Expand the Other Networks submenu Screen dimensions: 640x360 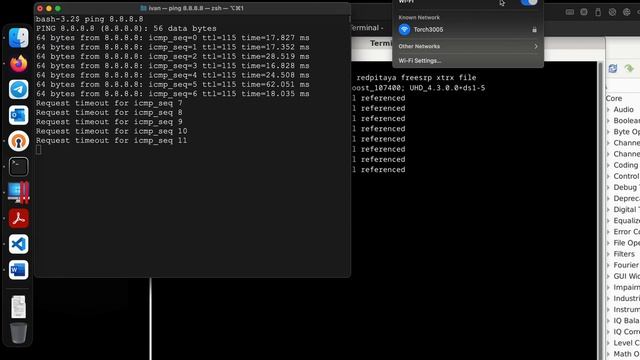point(468,46)
